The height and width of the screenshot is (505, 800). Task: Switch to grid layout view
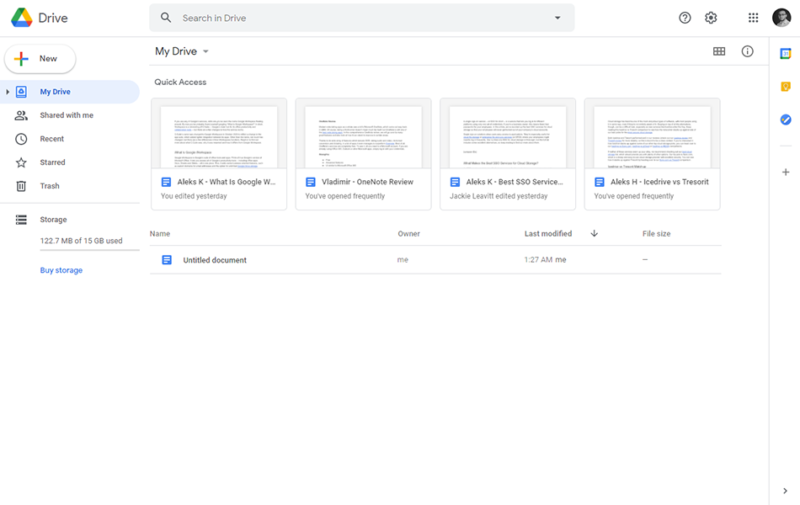coord(719,52)
